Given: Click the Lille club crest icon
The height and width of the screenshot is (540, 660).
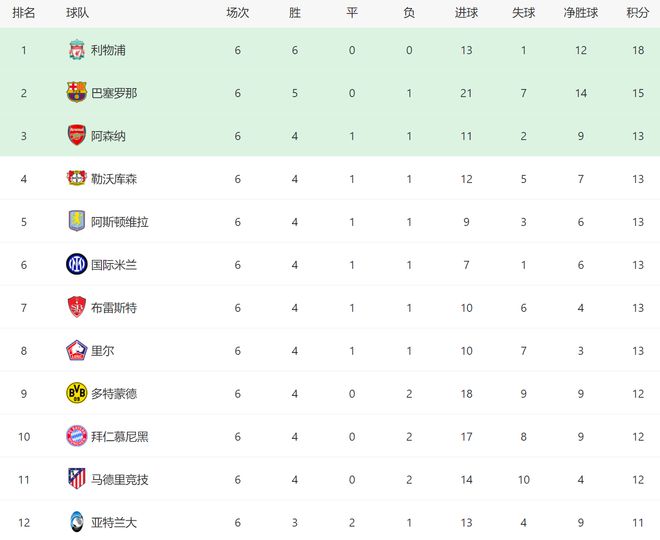Looking at the screenshot, I should coord(77,350).
